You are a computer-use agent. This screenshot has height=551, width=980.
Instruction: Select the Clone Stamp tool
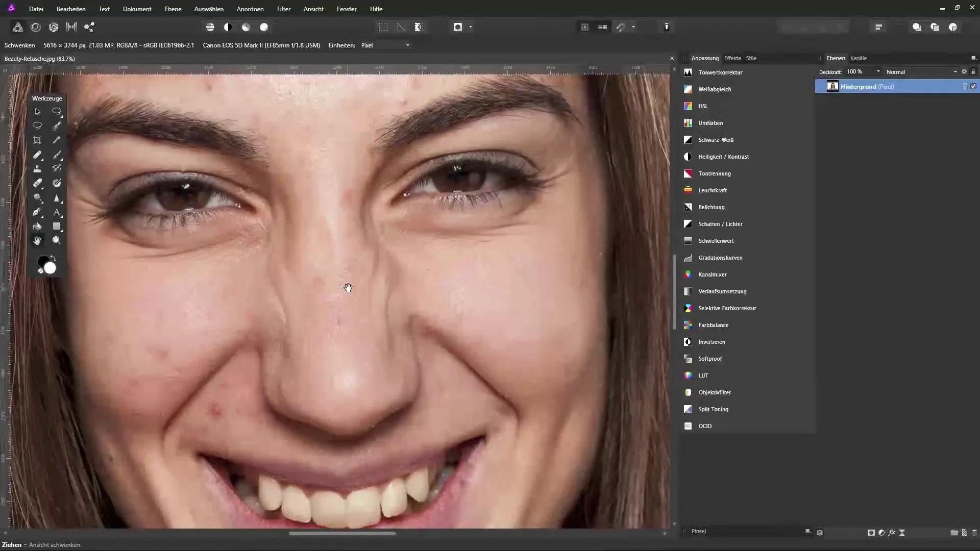37,169
